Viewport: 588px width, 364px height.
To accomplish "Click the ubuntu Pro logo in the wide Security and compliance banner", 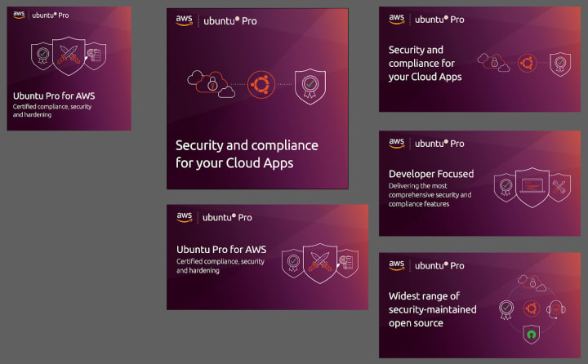I will [439, 20].
